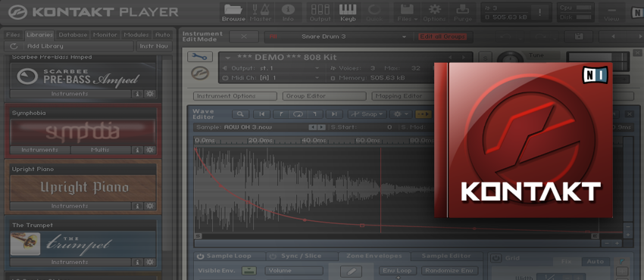Open the Snap dropdown
Viewport: 644px width, 280px height.
coord(367,114)
